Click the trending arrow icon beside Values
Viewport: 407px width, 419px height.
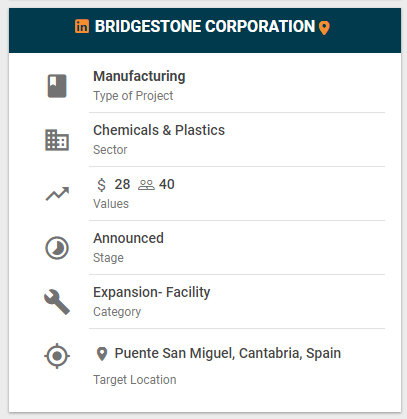(57, 194)
